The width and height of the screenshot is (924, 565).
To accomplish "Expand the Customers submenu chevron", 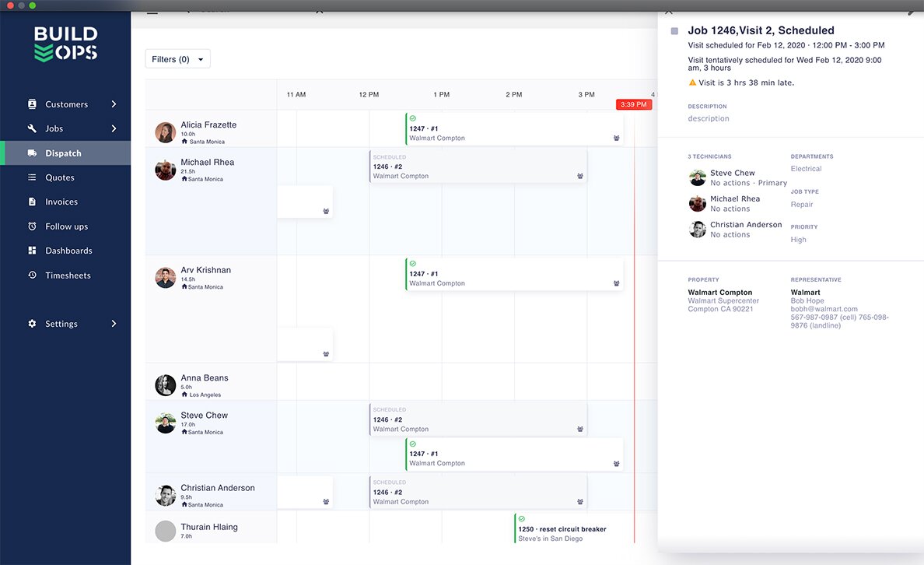I will point(114,104).
